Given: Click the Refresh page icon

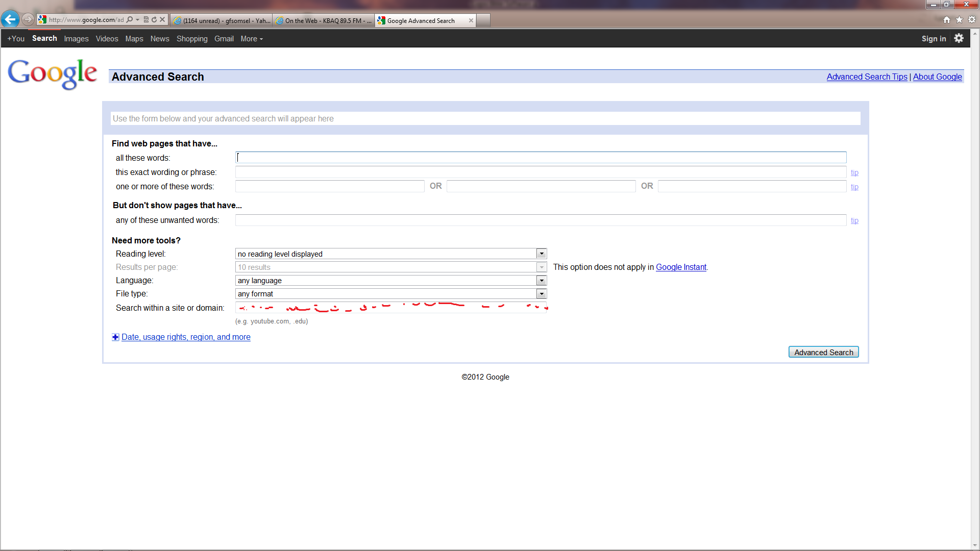Looking at the screenshot, I should click(x=154, y=19).
